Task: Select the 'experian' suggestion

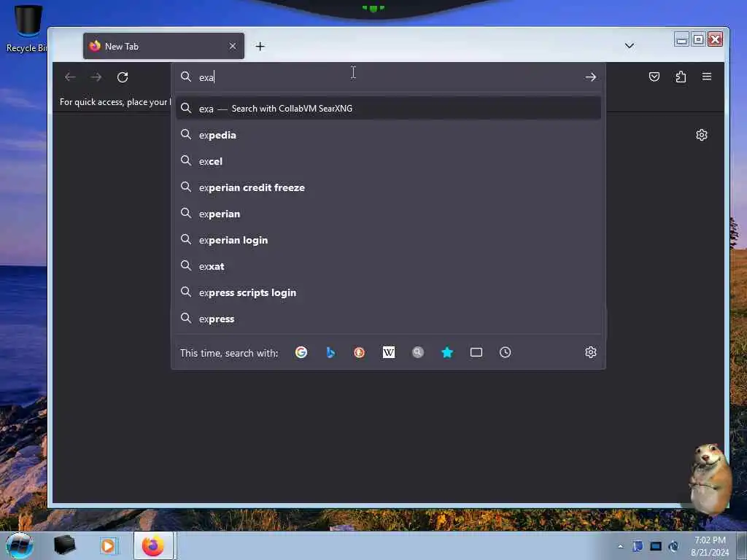Action: 388,214
